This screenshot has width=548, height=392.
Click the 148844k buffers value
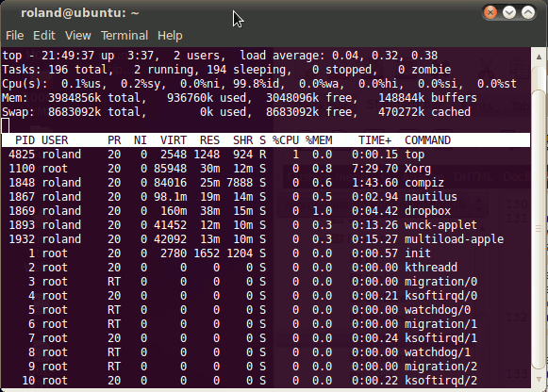click(428, 98)
